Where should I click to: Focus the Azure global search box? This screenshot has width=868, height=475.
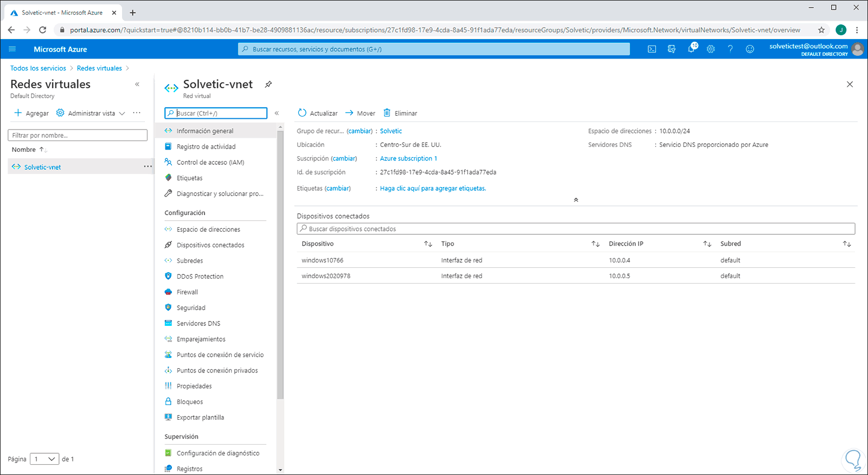point(434,49)
